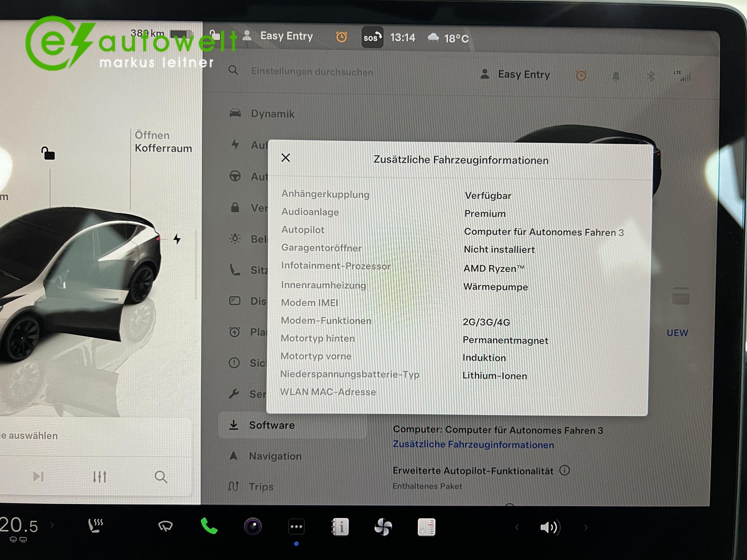Viewport: 747px width, 560px height.
Task: Tap the Easy Entry profile in the status bar
Action: (278, 36)
